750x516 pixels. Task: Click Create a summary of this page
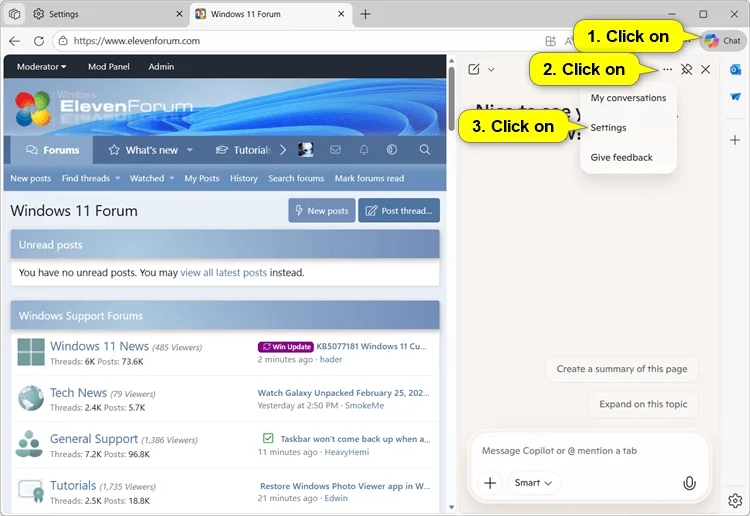(x=622, y=369)
